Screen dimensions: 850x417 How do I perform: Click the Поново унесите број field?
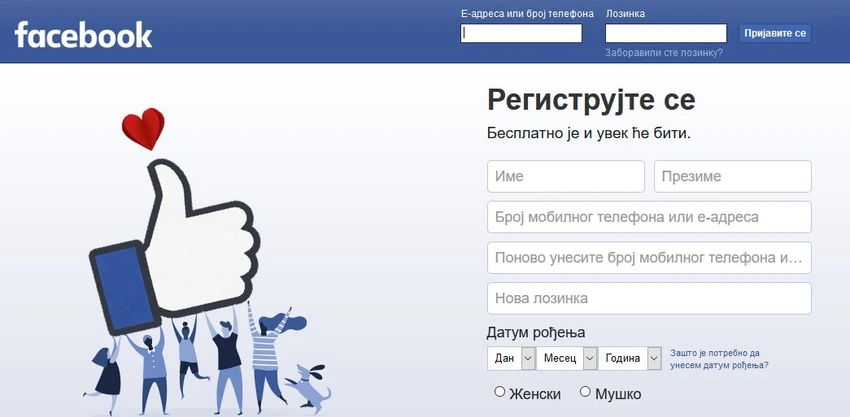(649, 258)
